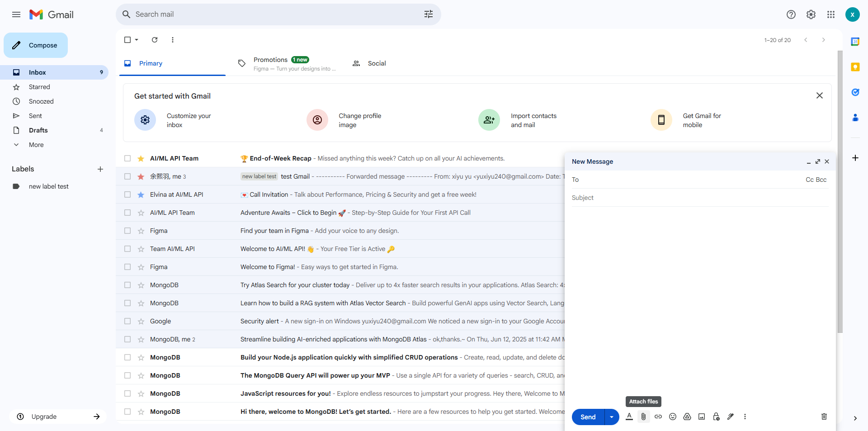
Task: Insert emoji in the new message
Action: (x=673, y=417)
